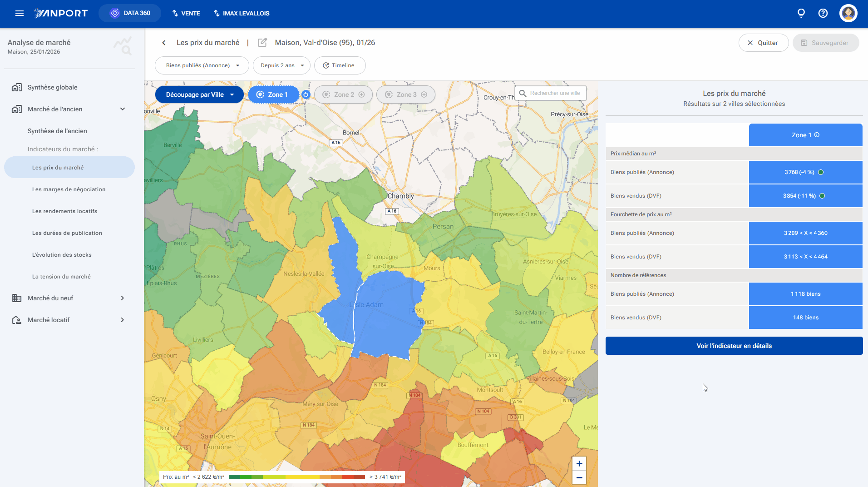Activate the Zone 3 chip
868x487 pixels.
click(x=405, y=94)
